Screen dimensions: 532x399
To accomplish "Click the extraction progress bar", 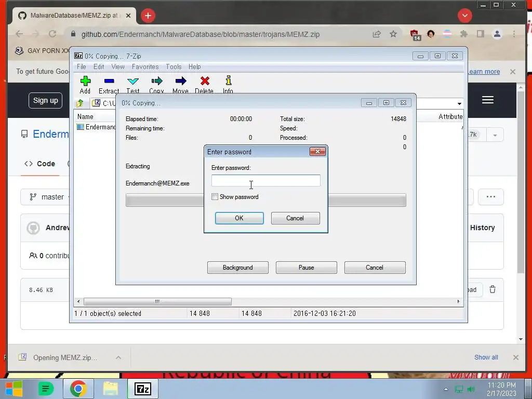I will 265,200.
